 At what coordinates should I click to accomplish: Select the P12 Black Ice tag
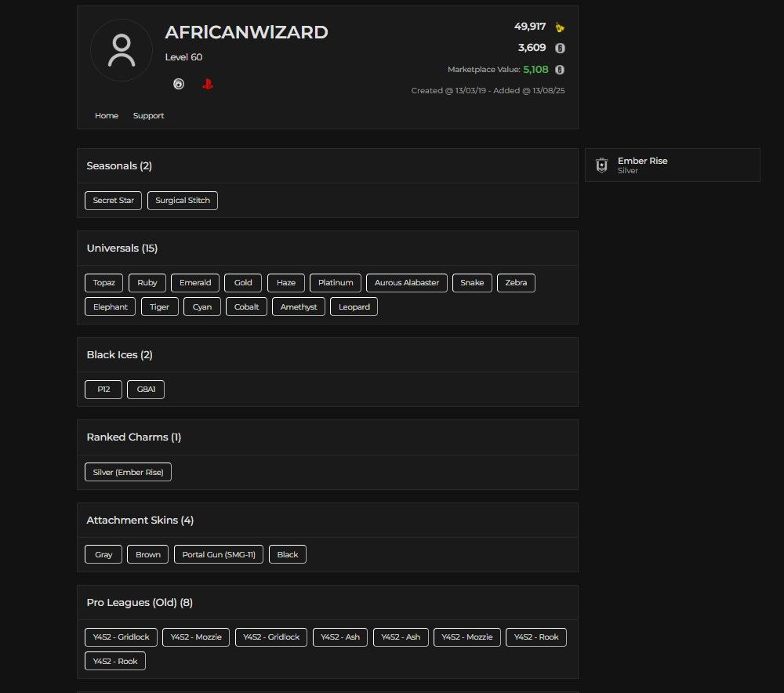(103, 390)
